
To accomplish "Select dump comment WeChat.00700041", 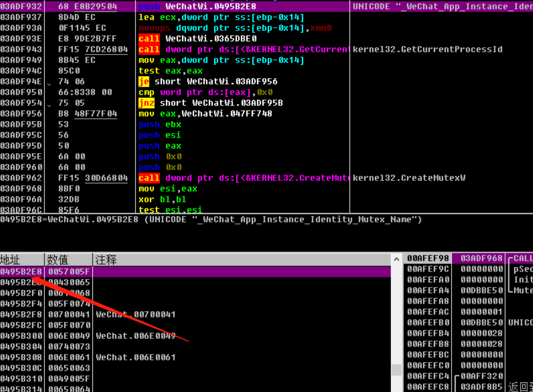I will pyautogui.click(x=136, y=314).
